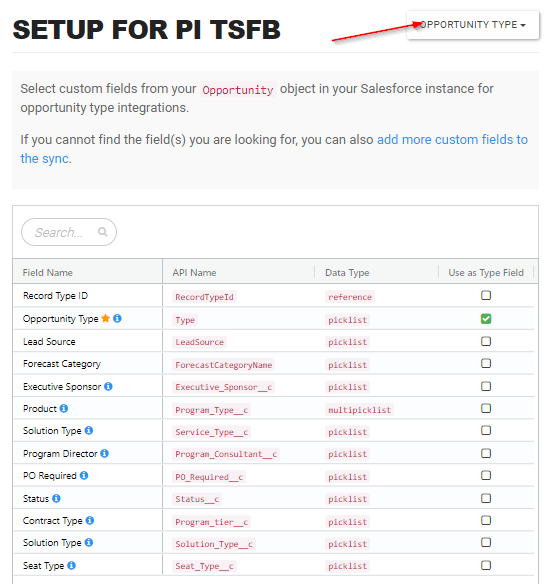This screenshot has width=551, height=584.
Task: Check the Record Type ID checkbox
Action: (486, 295)
